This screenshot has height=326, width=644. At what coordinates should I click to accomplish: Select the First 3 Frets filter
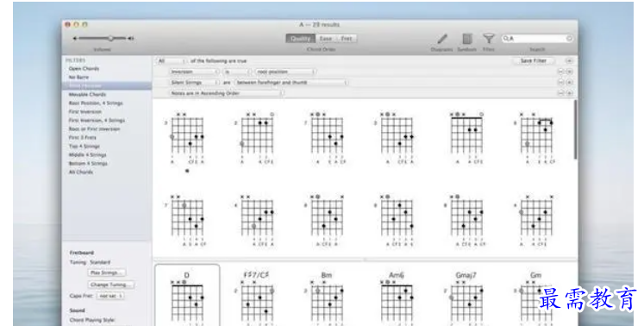click(x=82, y=138)
